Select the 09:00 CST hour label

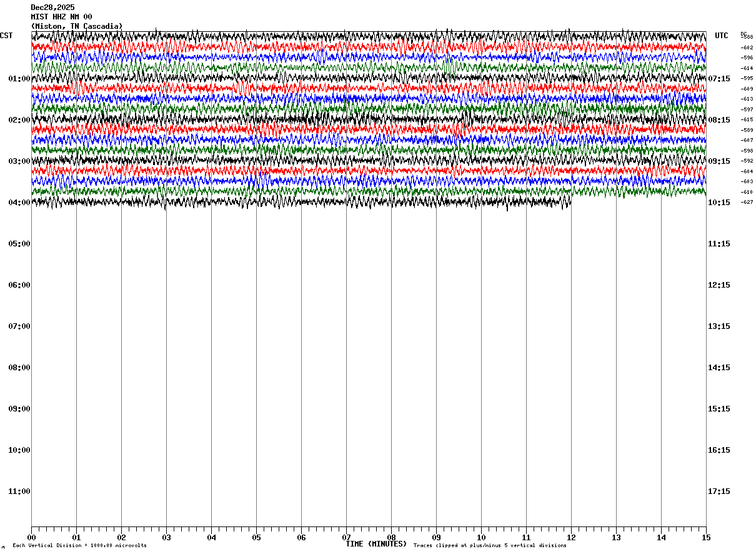(x=19, y=409)
